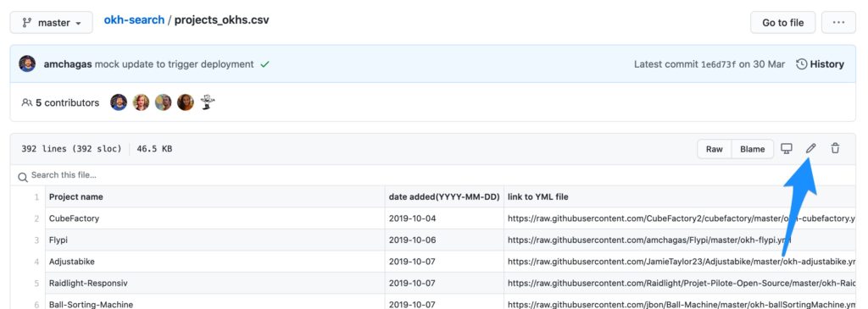Open the Blame view
Viewport: 868px width, 309px height.
pyautogui.click(x=753, y=149)
